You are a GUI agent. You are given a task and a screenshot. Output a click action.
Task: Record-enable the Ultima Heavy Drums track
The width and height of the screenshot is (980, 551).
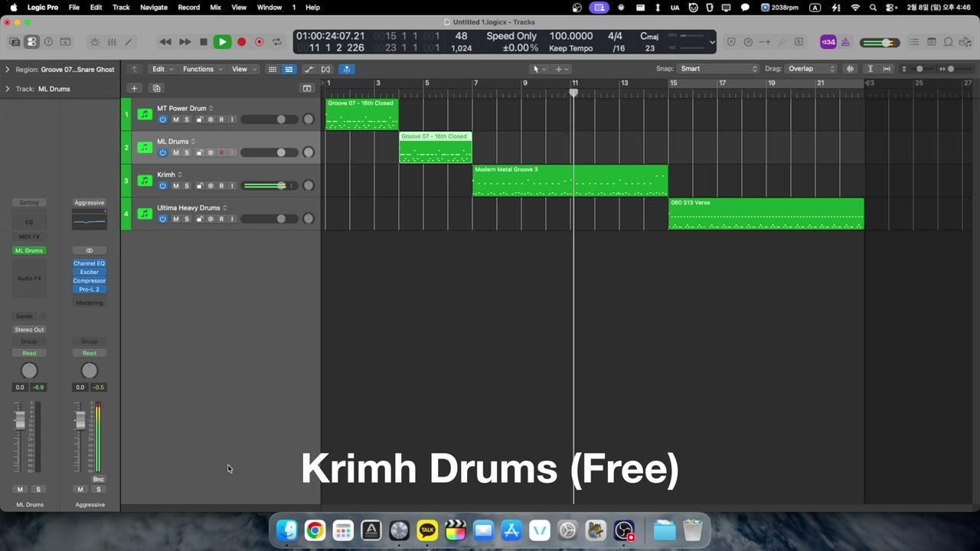point(221,219)
